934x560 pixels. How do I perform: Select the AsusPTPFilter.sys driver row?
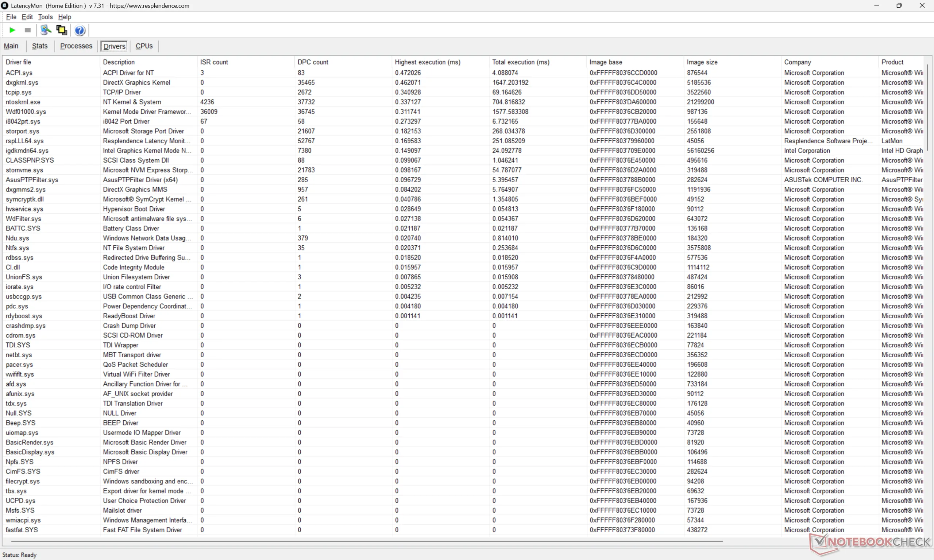(x=32, y=180)
